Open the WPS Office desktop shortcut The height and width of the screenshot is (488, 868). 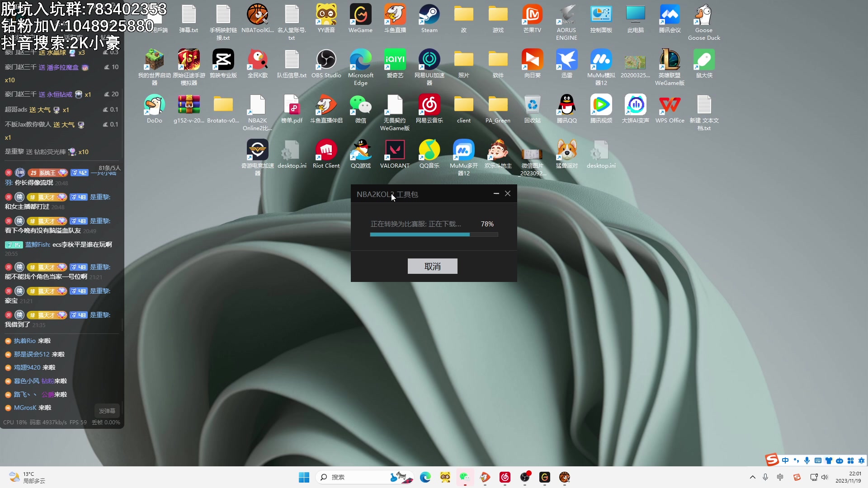(x=670, y=109)
